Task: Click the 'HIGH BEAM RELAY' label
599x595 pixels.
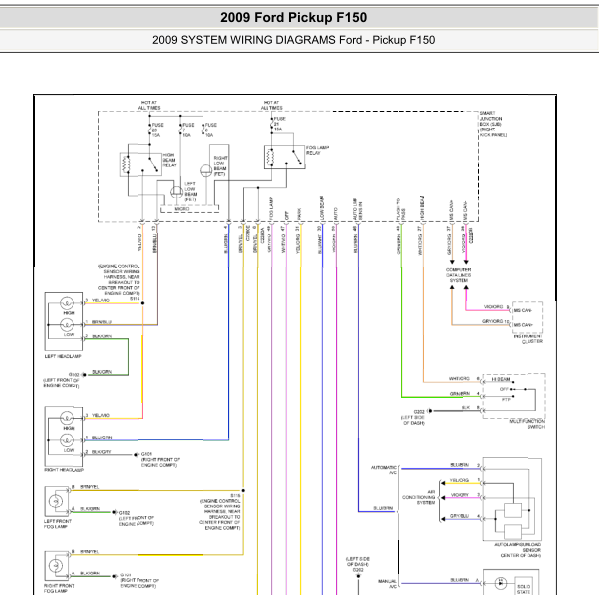Action: (x=170, y=160)
